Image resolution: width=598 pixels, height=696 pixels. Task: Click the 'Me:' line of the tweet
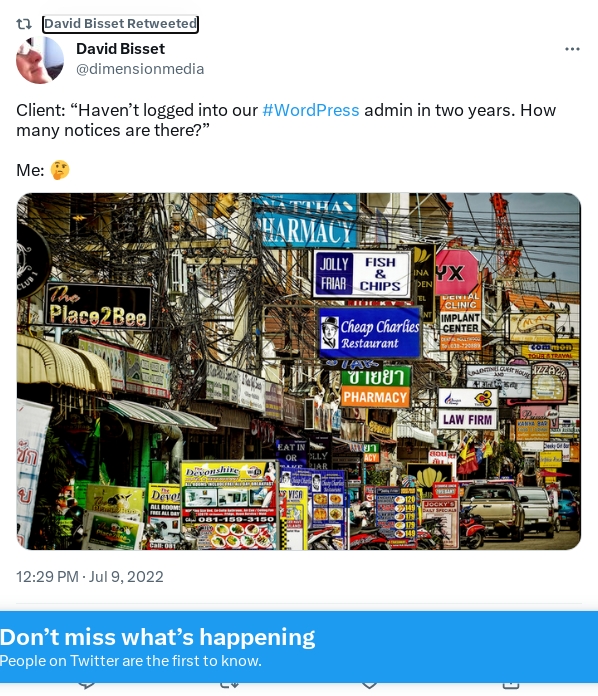[x=43, y=170]
